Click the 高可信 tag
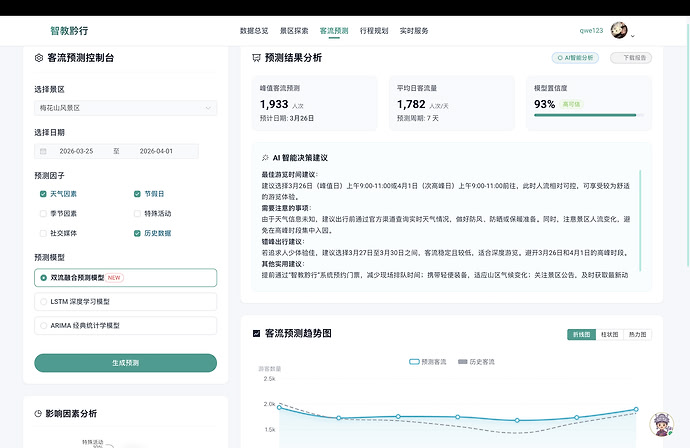690x448 pixels. point(571,104)
